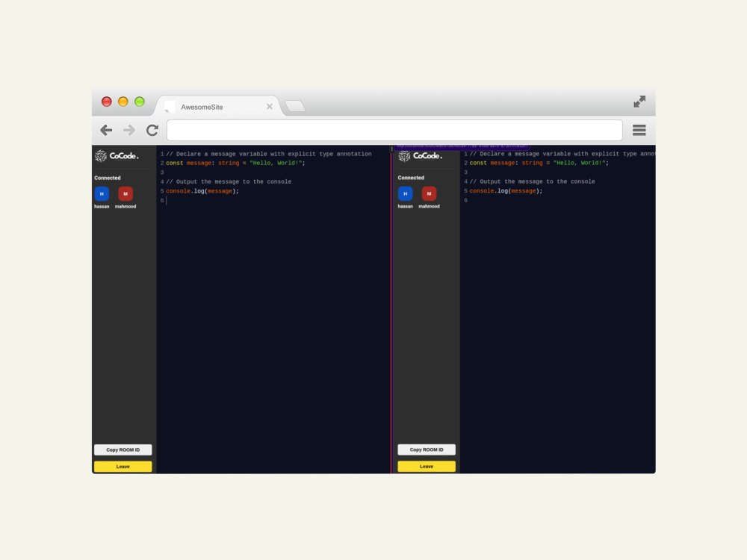Click the "console.log(message);" line in left editor

pyautogui.click(x=202, y=191)
